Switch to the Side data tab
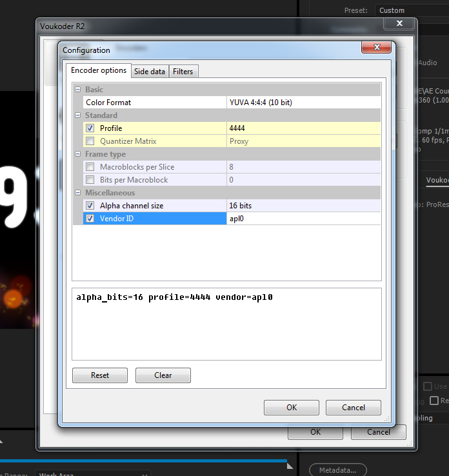This screenshot has width=449, height=476. click(x=150, y=72)
